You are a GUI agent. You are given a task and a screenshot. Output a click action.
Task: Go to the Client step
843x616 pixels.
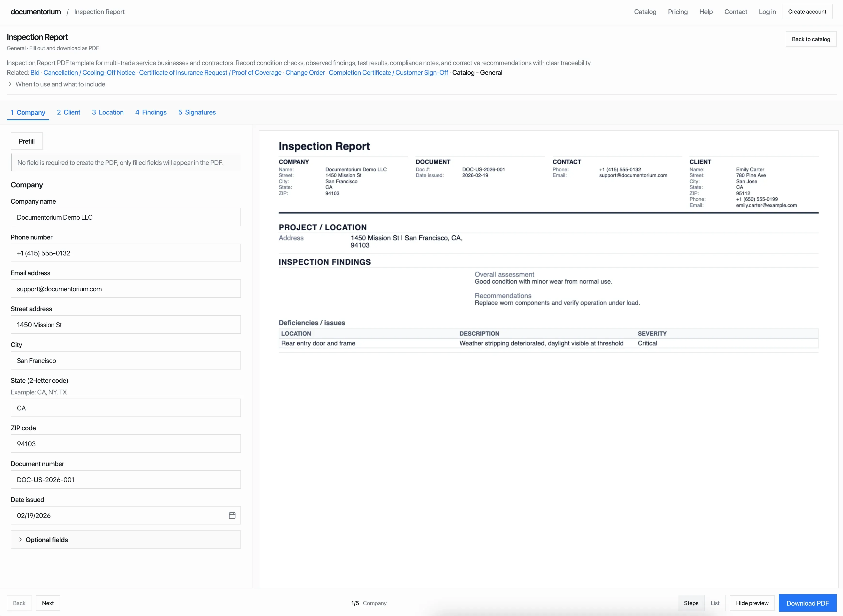[69, 112]
